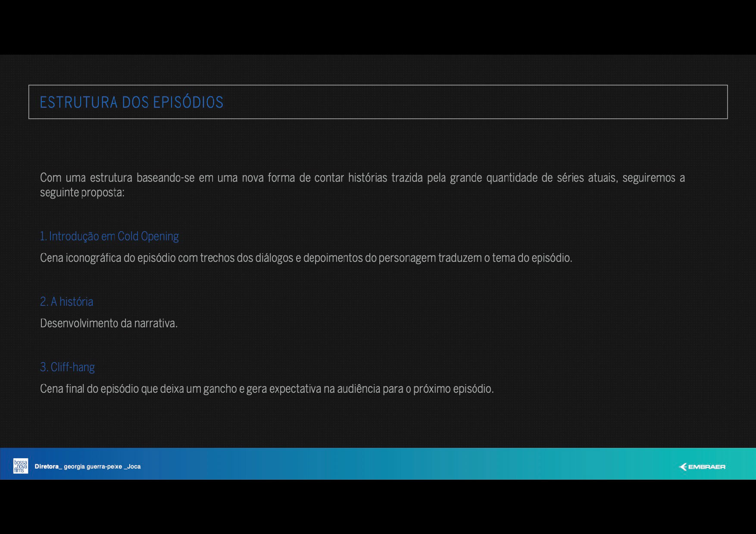Select the 'ESTRUTURA DOS EPISÓDIOS' title text
Viewport: 756px width, 534px height.
tap(131, 102)
